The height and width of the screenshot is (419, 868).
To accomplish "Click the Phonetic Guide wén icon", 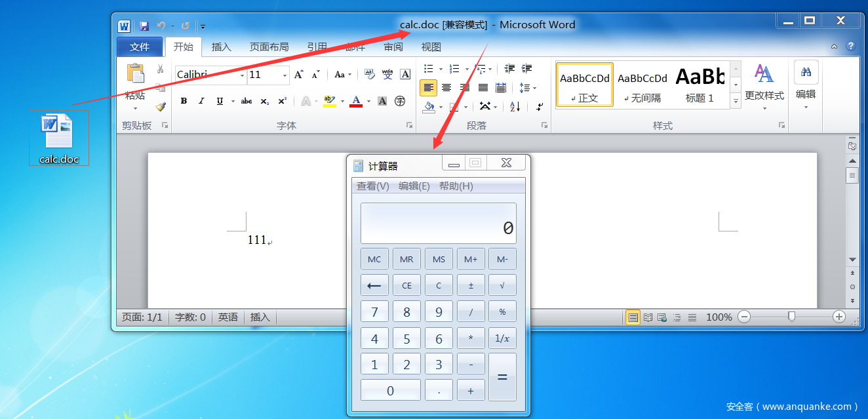I will pyautogui.click(x=387, y=74).
